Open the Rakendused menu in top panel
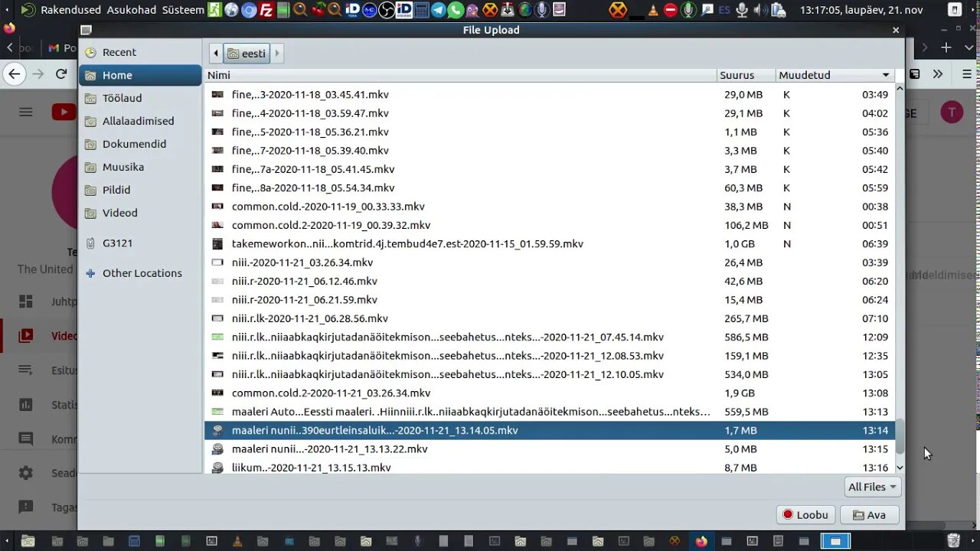 click(x=70, y=10)
